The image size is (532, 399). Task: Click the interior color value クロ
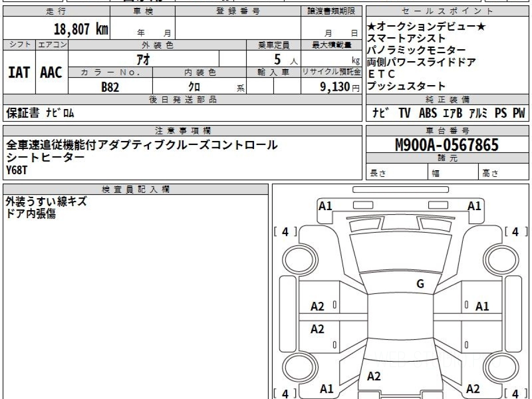[x=194, y=87]
